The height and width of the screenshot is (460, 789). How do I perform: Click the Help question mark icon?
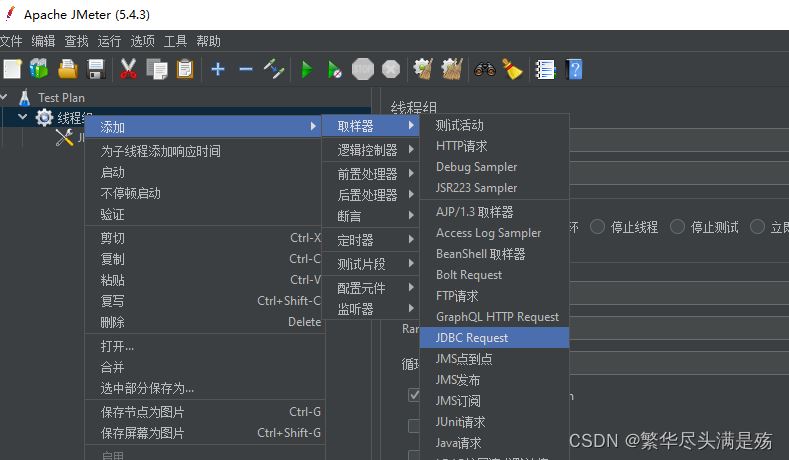click(x=574, y=69)
